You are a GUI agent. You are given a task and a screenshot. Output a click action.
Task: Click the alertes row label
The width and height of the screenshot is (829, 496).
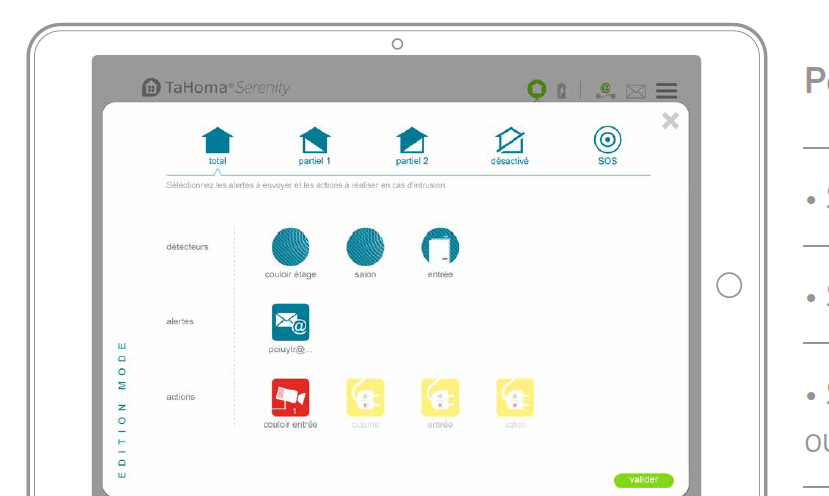point(180,322)
